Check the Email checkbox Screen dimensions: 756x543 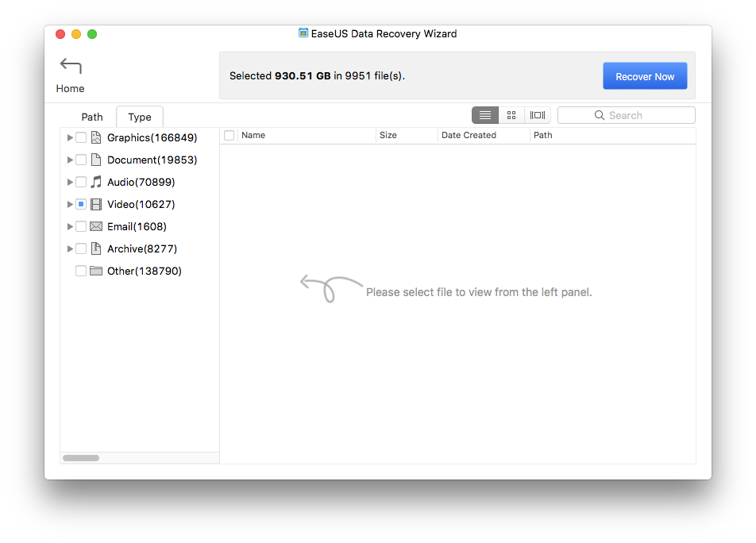click(81, 226)
